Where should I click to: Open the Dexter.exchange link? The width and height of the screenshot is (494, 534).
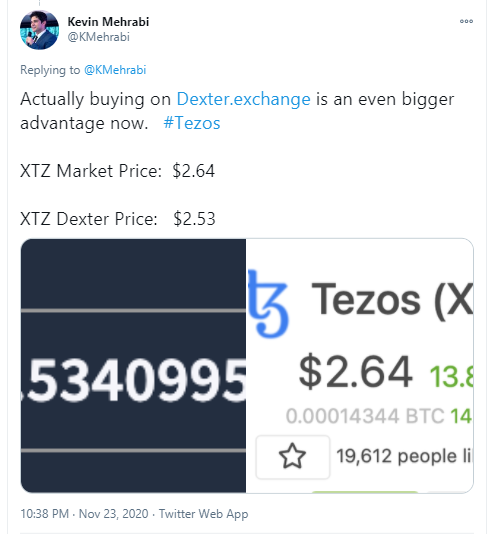point(243,99)
